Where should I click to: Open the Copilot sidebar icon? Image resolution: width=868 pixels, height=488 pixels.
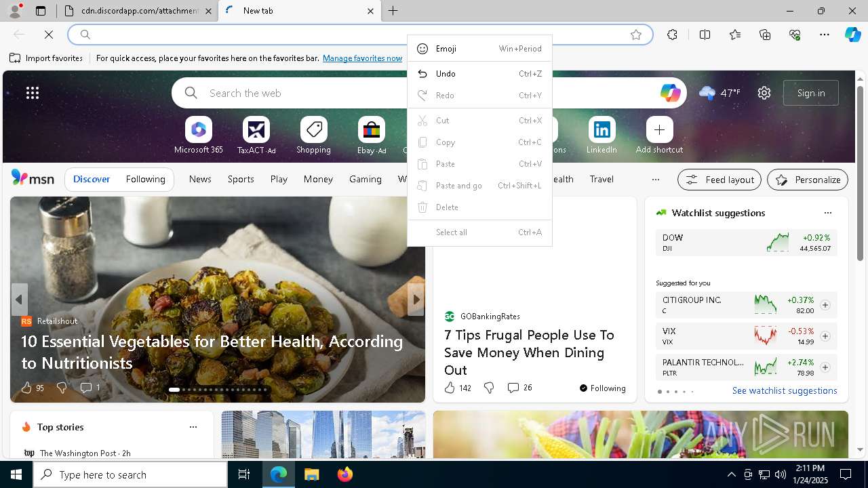point(852,35)
